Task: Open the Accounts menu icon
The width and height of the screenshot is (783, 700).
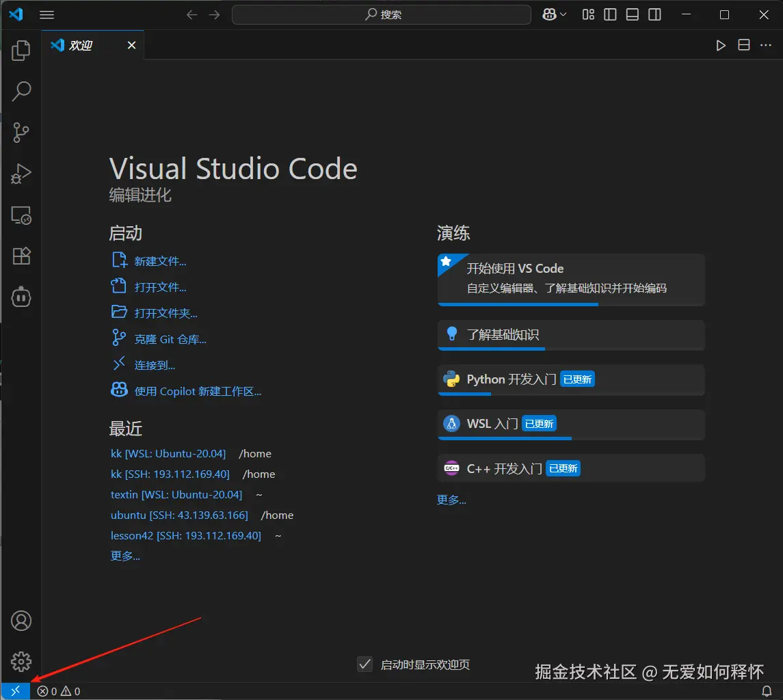Action: (x=21, y=621)
